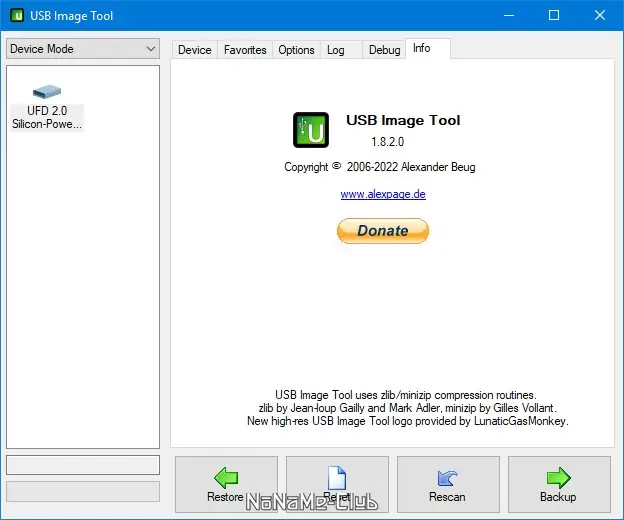Image resolution: width=624 pixels, height=520 pixels.
Task: Switch to the Favorites tab
Action: [245, 50]
